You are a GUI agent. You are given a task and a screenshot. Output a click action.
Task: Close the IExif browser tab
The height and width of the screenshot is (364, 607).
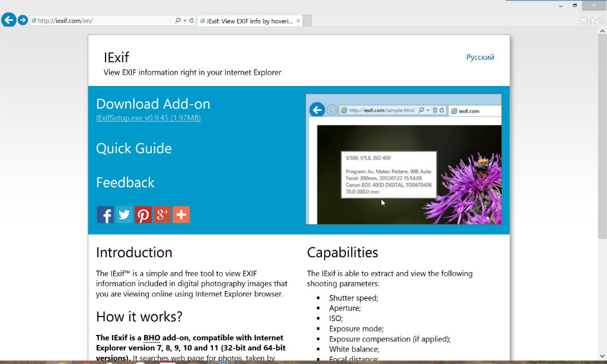click(x=298, y=21)
